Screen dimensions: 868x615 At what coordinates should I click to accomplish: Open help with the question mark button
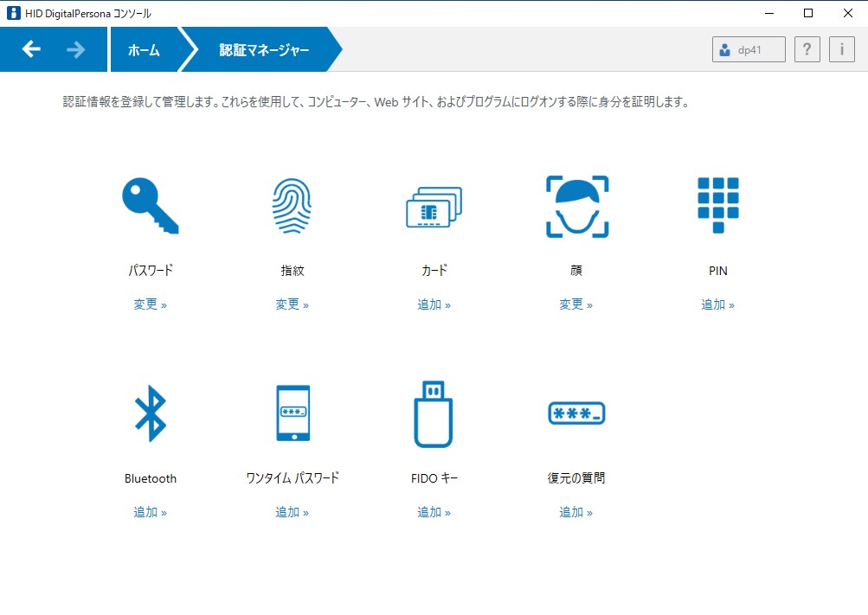pos(807,49)
